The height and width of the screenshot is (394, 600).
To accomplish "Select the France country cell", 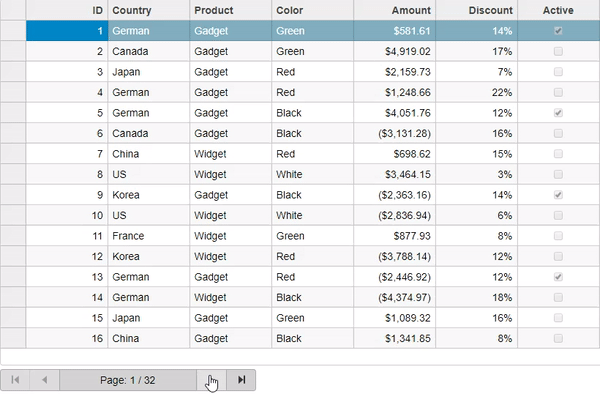I will pos(149,236).
